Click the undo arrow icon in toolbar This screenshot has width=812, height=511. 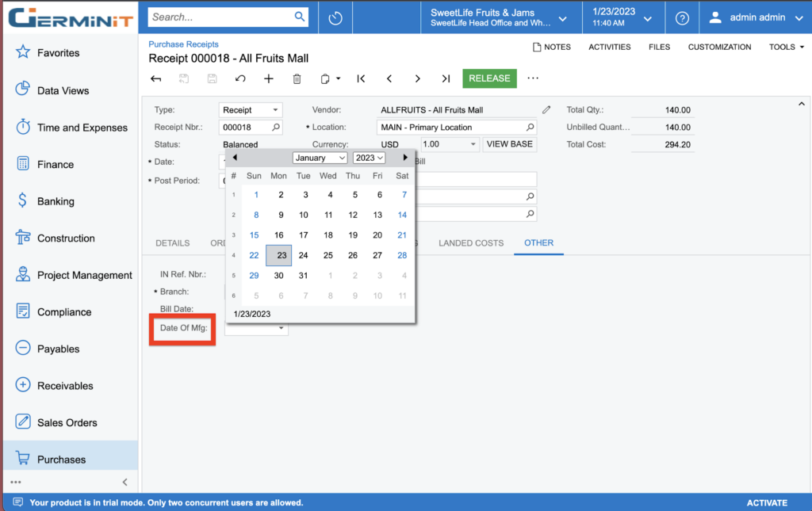tap(240, 78)
